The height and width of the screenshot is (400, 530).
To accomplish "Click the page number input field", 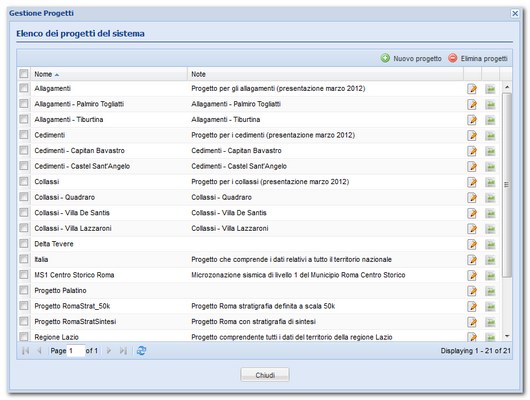I will 76,351.
